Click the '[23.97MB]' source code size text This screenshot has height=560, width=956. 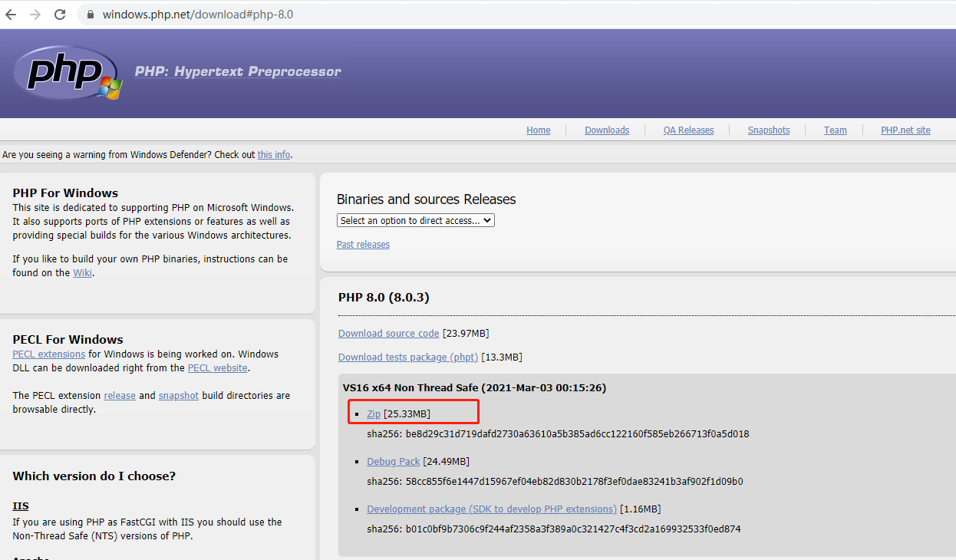click(466, 334)
